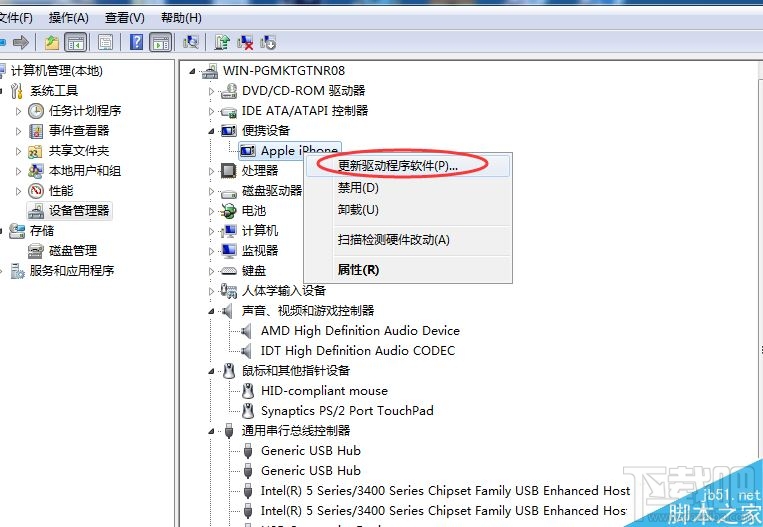The width and height of the screenshot is (763, 527).
Task: Expand 任务计划程序 tree node
Action: coord(18,111)
